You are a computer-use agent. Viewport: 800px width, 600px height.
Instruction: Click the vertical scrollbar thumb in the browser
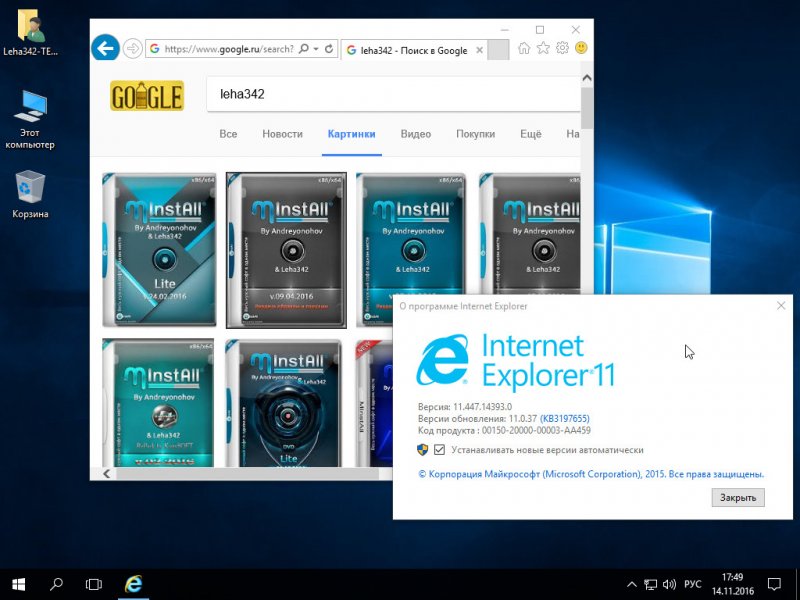click(x=587, y=108)
